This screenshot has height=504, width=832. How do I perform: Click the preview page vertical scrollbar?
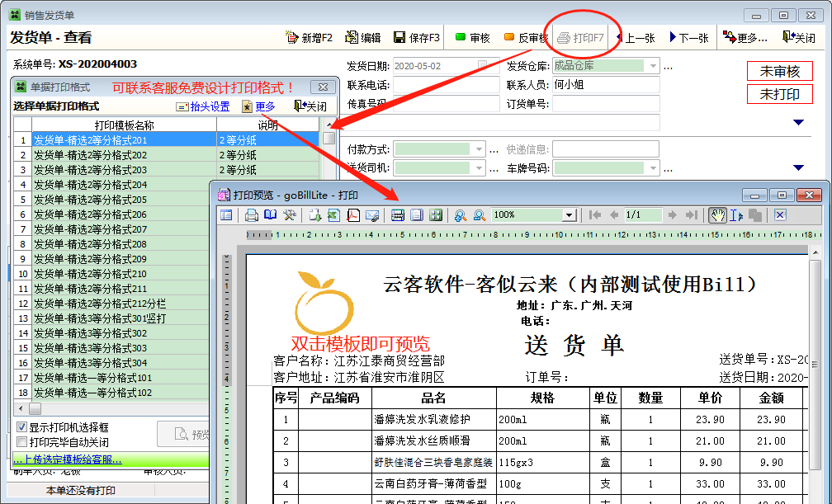pos(814,364)
